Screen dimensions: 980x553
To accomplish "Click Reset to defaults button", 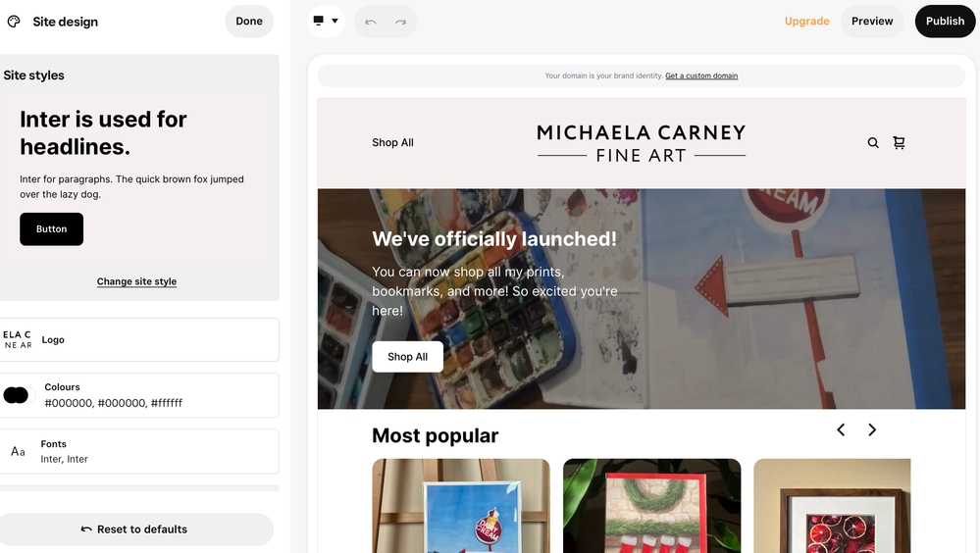I will pyautogui.click(x=135, y=529).
